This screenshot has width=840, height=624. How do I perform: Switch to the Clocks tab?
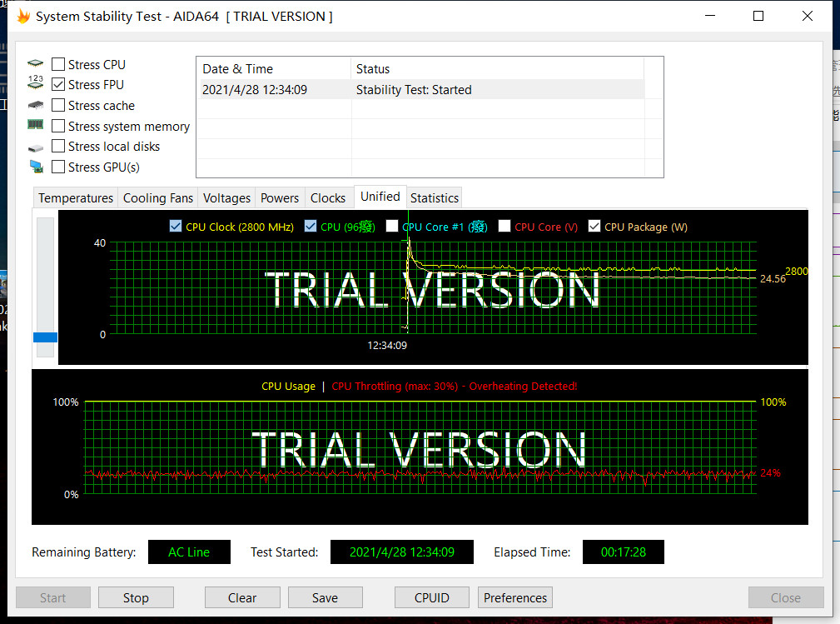[x=328, y=197]
